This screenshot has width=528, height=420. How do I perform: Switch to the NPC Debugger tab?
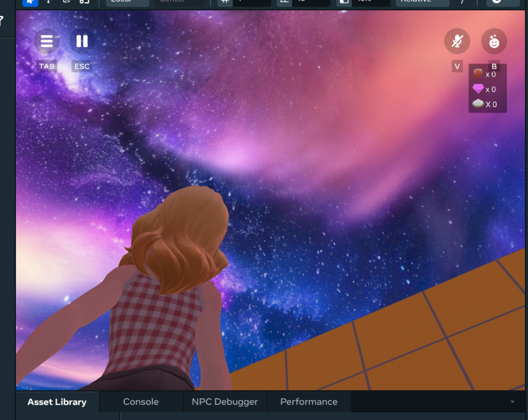(225, 402)
